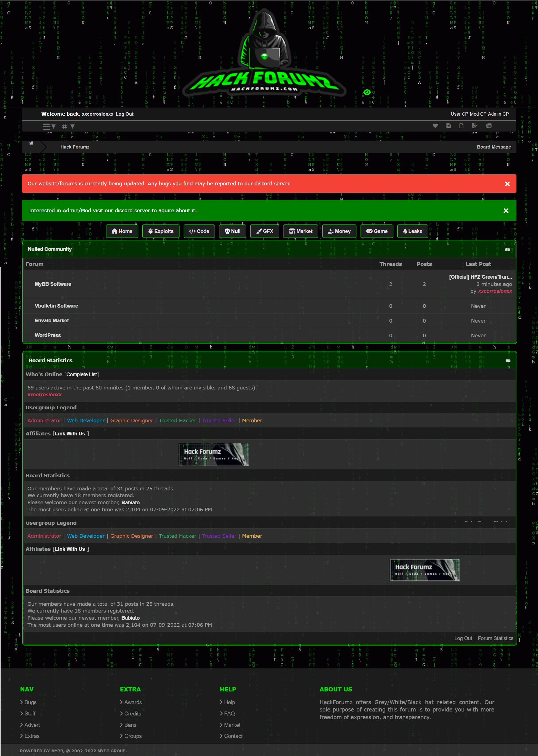Open the Leaks tab

coord(412,231)
